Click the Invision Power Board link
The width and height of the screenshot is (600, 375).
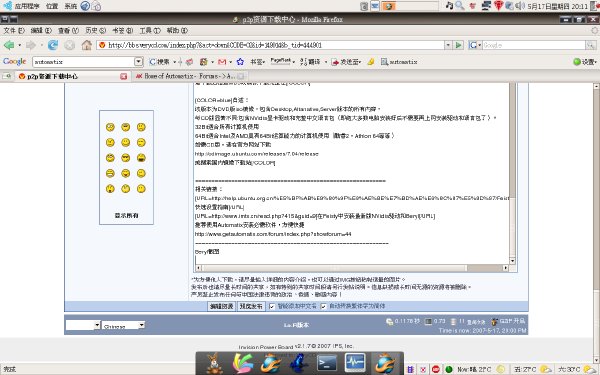click(266, 347)
